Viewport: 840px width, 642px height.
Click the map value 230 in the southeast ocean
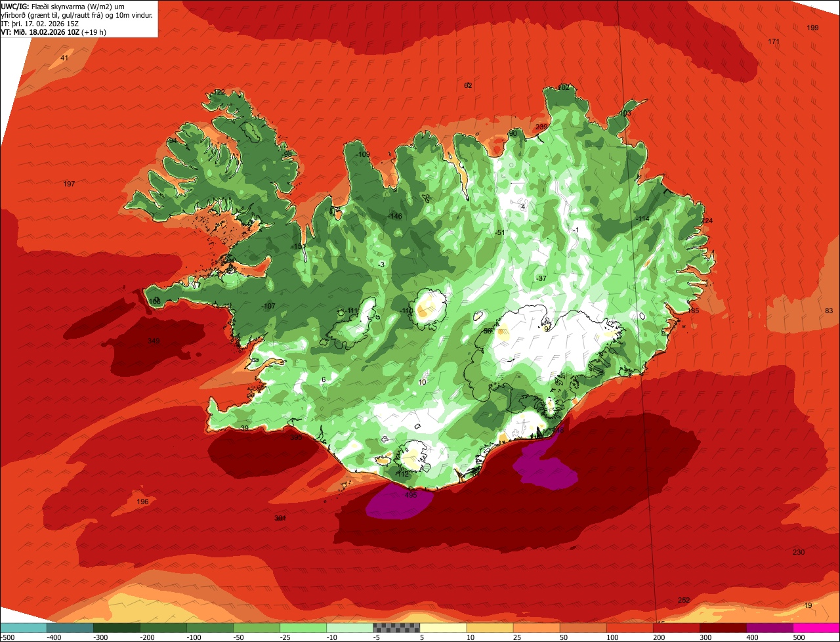(799, 552)
